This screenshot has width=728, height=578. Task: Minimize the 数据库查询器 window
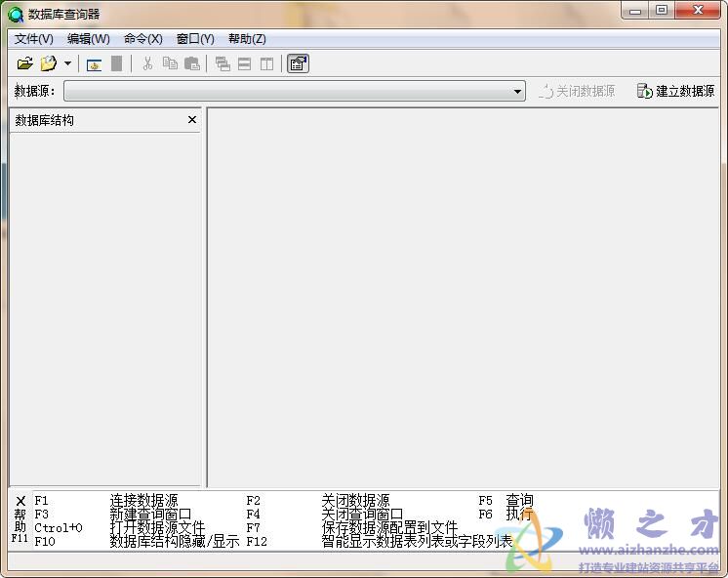(x=635, y=11)
